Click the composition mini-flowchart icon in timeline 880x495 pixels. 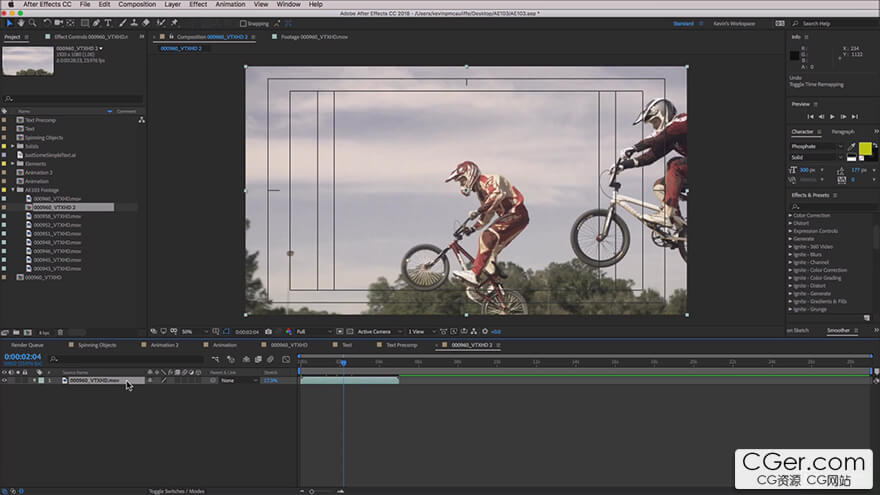[x=216, y=359]
